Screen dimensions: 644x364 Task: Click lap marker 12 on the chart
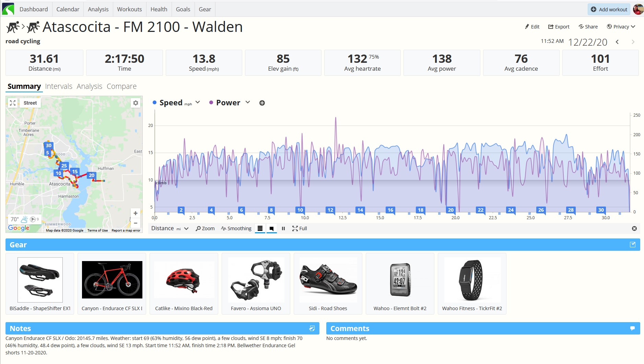coord(330,210)
